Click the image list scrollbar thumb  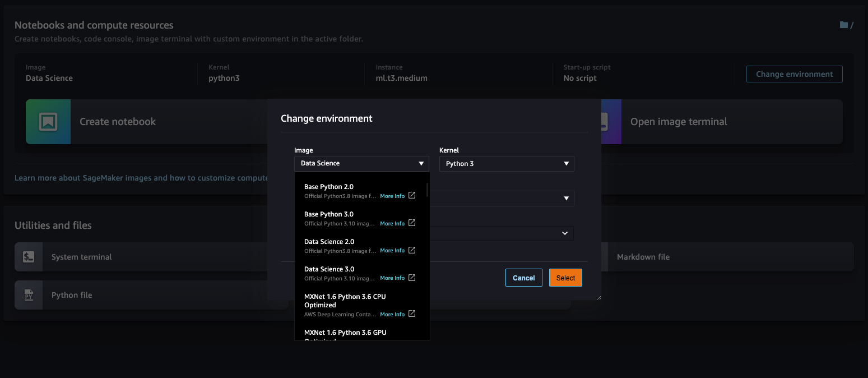point(427,190)
